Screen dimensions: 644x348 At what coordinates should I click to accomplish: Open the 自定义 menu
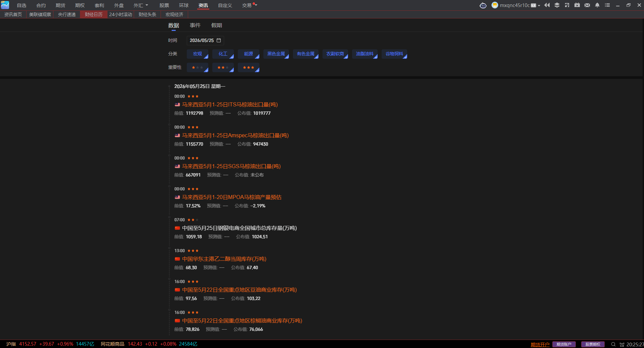coord(225,5)
